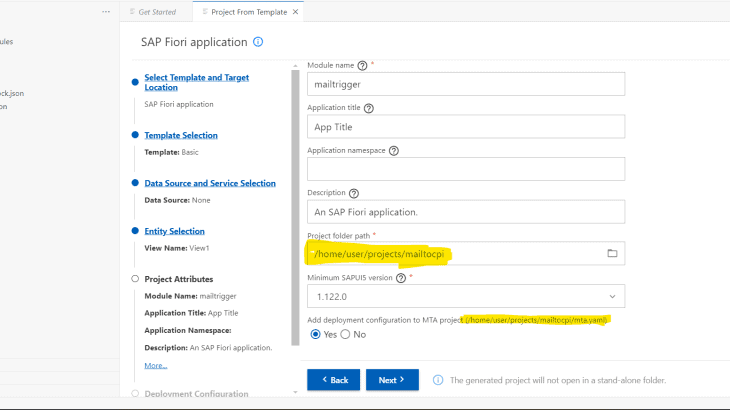This screenshot has width=730, height=410.
Task: Click the help icon next to Module name
Action: pos(362,65)
